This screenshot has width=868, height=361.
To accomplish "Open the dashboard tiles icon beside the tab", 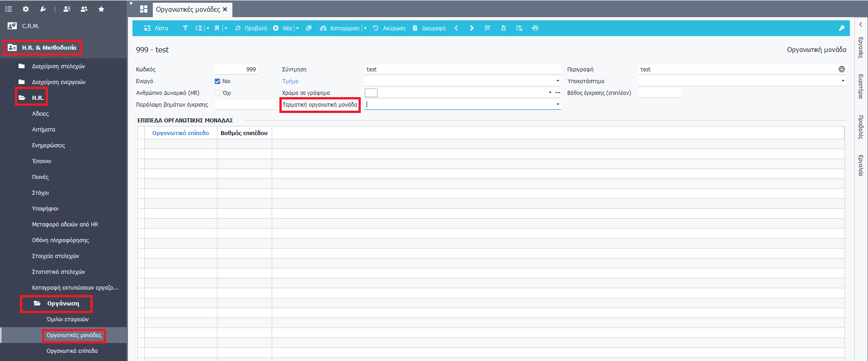I will pyautogui.click(x=144, y=9).
